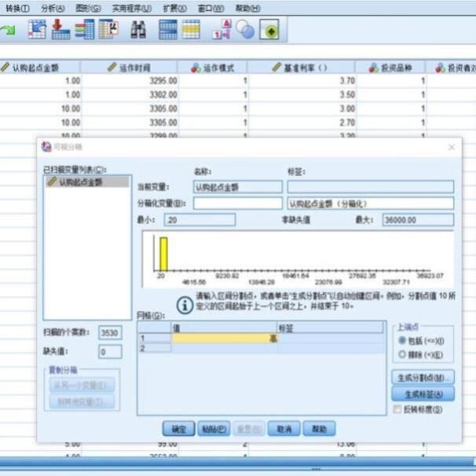Click the Insert Variable yellow grid icon
The height and width of the screenshot is (476, 476).
[191, 29]
